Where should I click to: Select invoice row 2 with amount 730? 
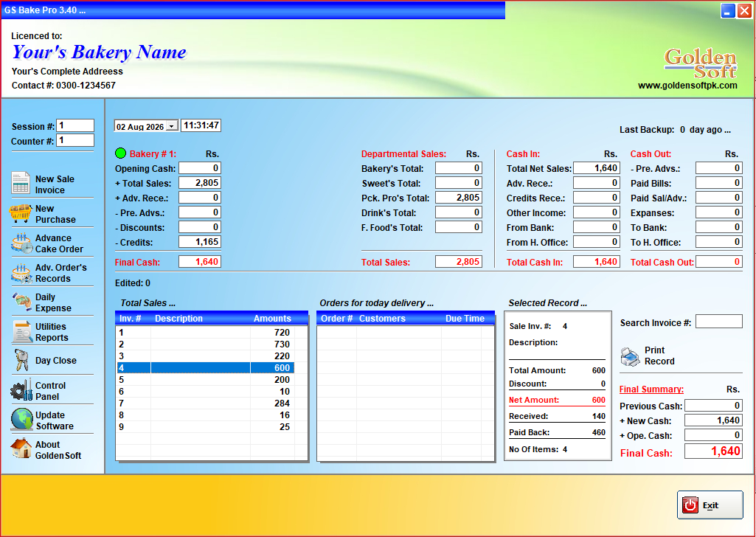[205, 344]
